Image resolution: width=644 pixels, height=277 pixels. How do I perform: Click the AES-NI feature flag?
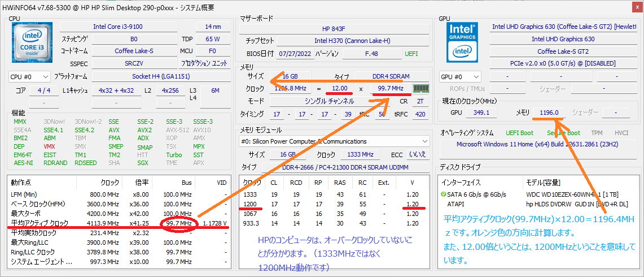coord(22,163)
